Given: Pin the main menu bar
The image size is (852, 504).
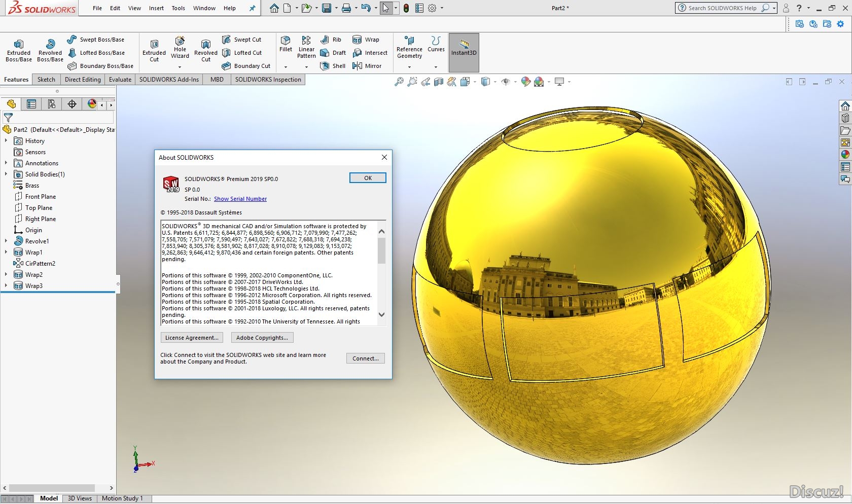Looking at the screenshot, I should coord(252,8).
